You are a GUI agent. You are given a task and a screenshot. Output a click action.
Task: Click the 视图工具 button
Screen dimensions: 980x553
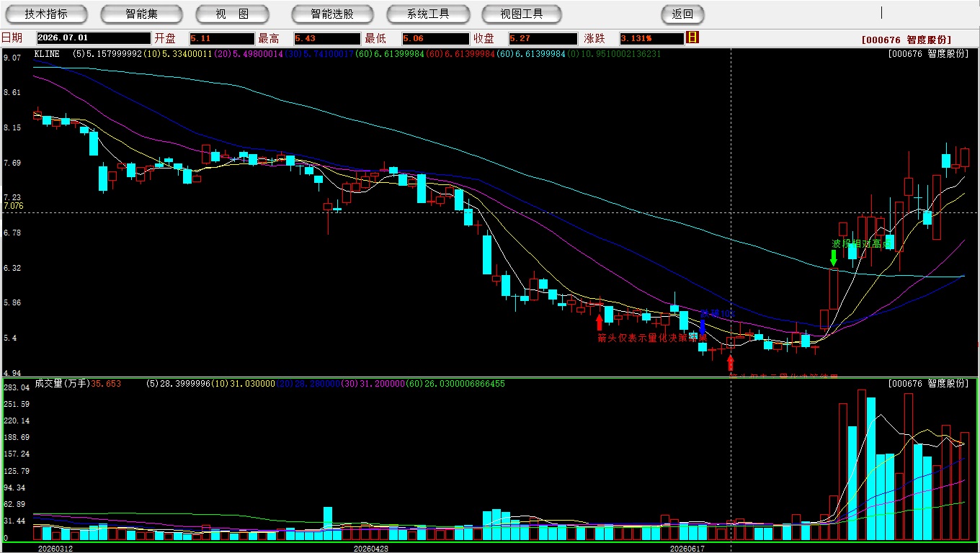coord(522,14)
